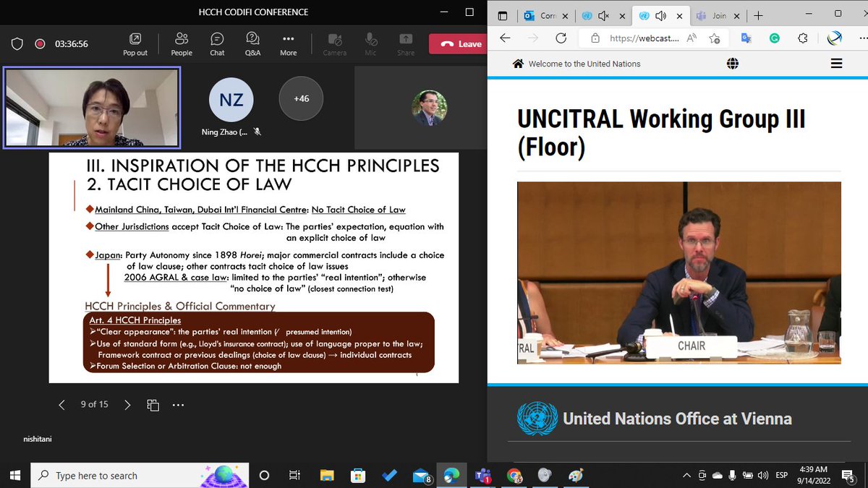Open the Edge profile icon
The width and height of the screenshot is (868, 488).
tap(834, 38)
